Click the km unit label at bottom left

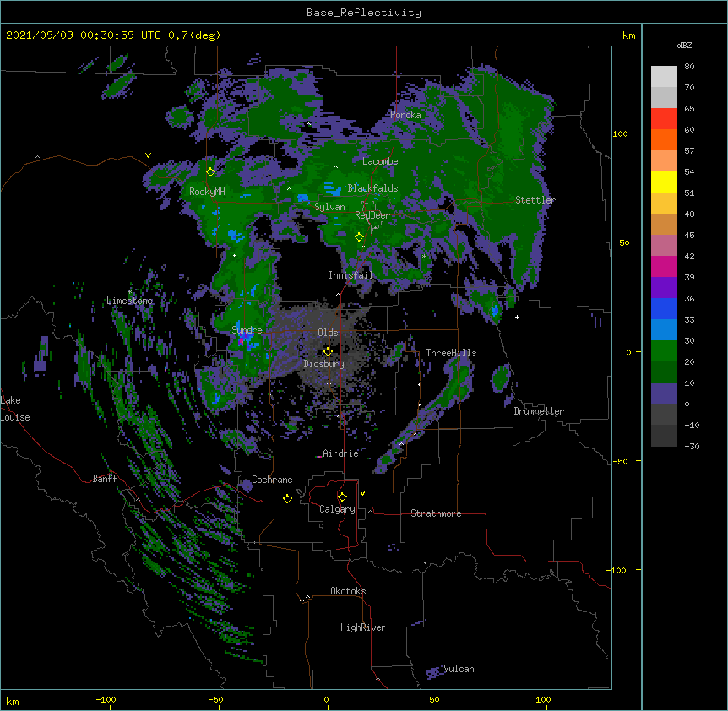pos(13,702)
